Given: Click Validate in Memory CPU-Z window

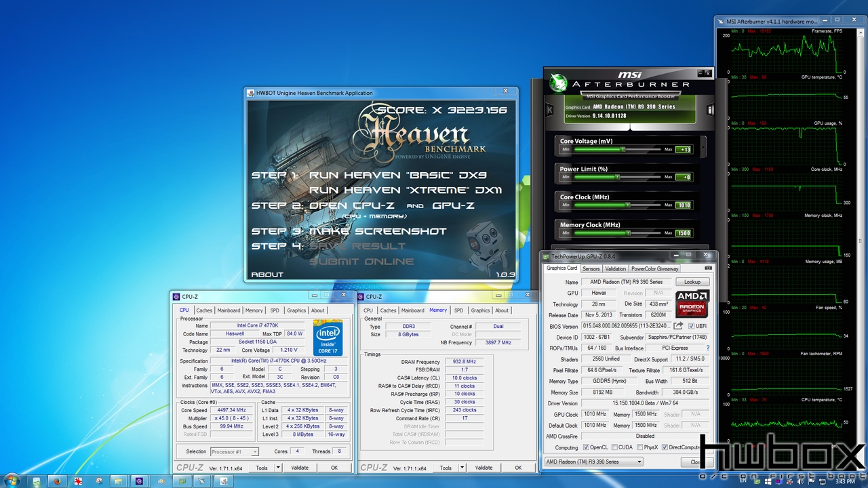Looking at the screenshot, I should pyautogui.click(x=484, y=468).
